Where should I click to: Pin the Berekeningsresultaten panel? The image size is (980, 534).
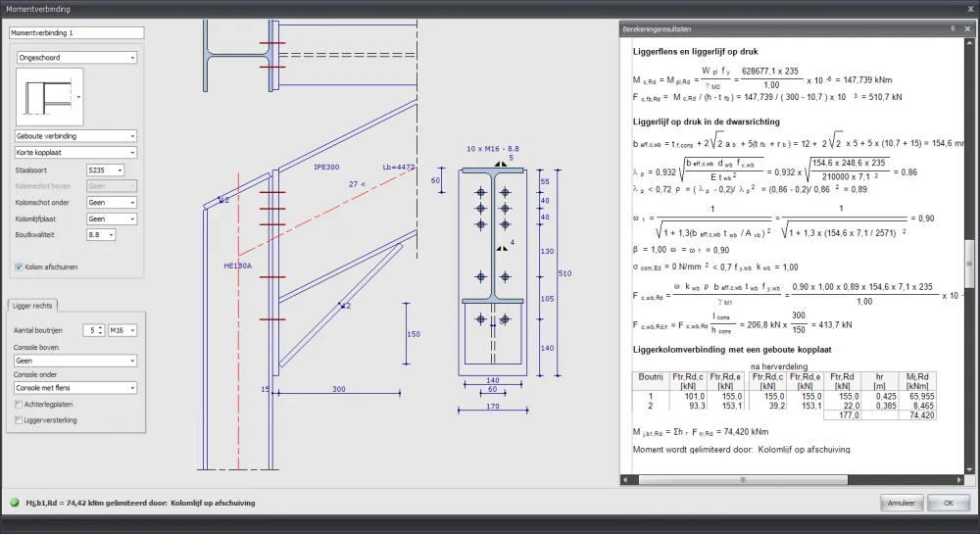[x=954, y=28]
